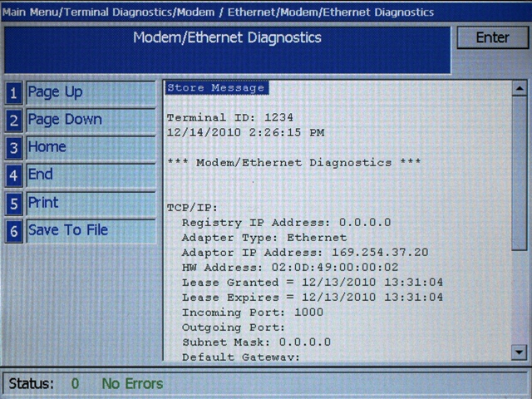Image resolution: width=532 pixels, height=399 pixels.
Task: Click the number 2 icon box
Action: pyautogui.click(x=13, y=121)
